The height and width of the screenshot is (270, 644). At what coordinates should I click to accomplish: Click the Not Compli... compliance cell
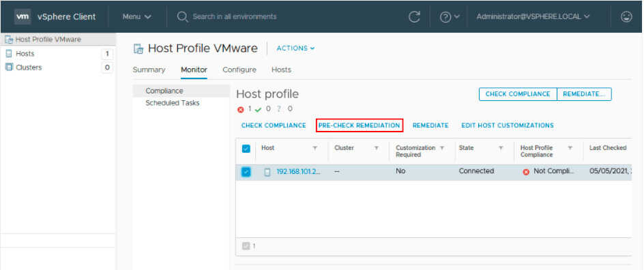point(554,171)
